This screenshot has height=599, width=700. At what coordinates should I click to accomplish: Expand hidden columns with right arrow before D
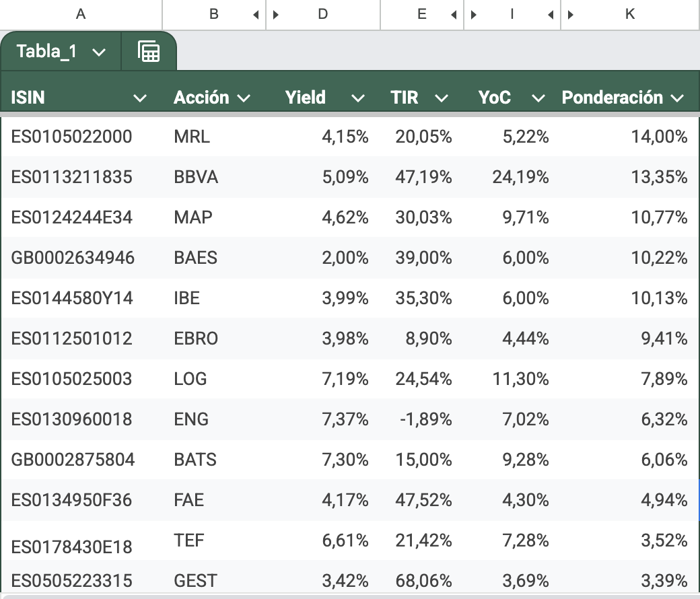tap(276, 15)
